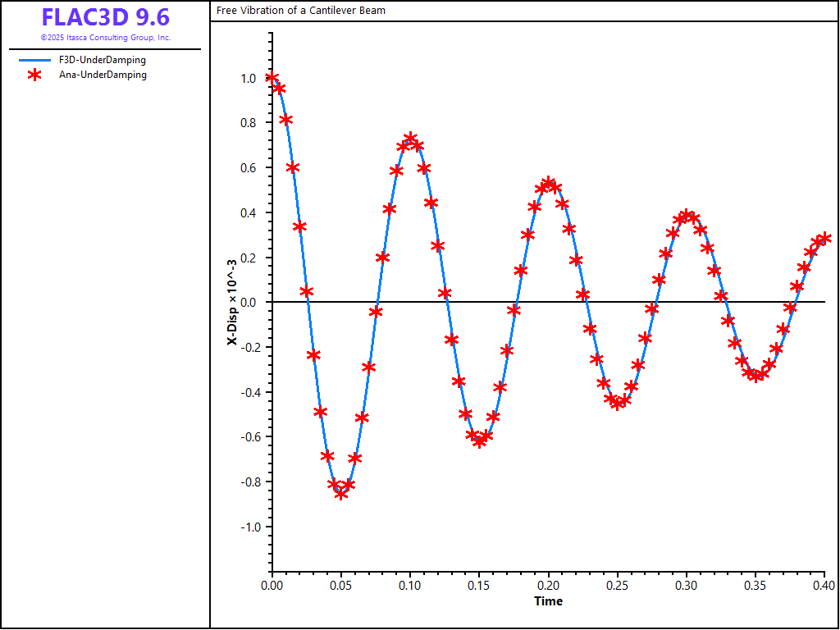This screenshot has height=630, width=840.
Task: Click the red asterisk Ana-UnderDamping legend icon
Action: 34,75
